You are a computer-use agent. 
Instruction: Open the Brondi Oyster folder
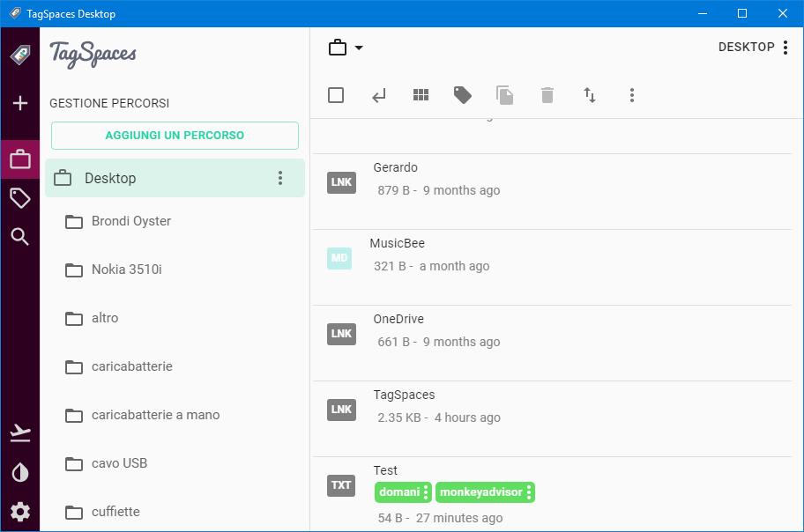(131, 221)
